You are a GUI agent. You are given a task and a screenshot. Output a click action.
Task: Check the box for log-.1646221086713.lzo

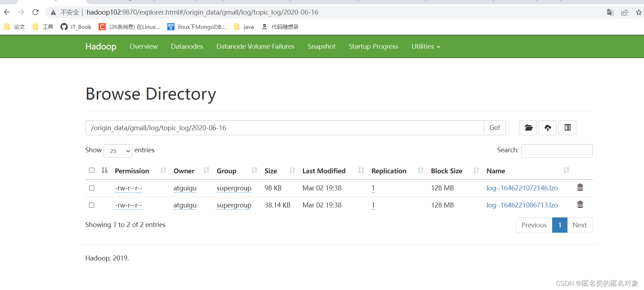tap(92, 205)
